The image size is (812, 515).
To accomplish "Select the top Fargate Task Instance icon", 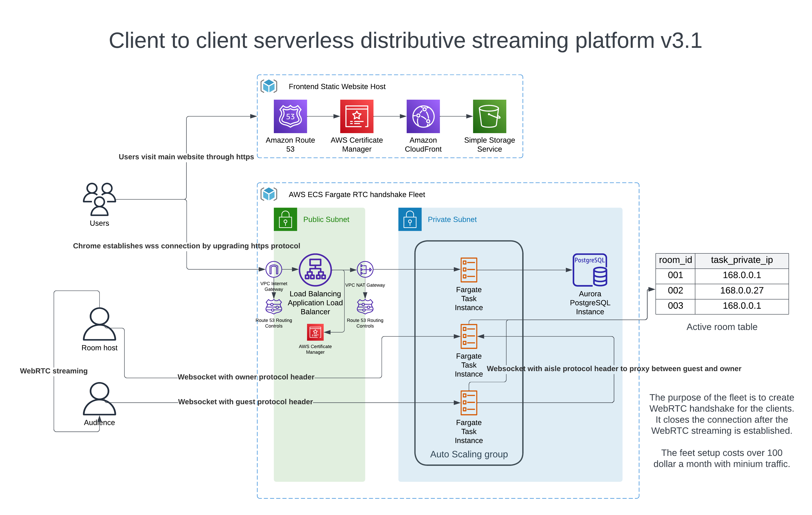I will click(469, 270).
